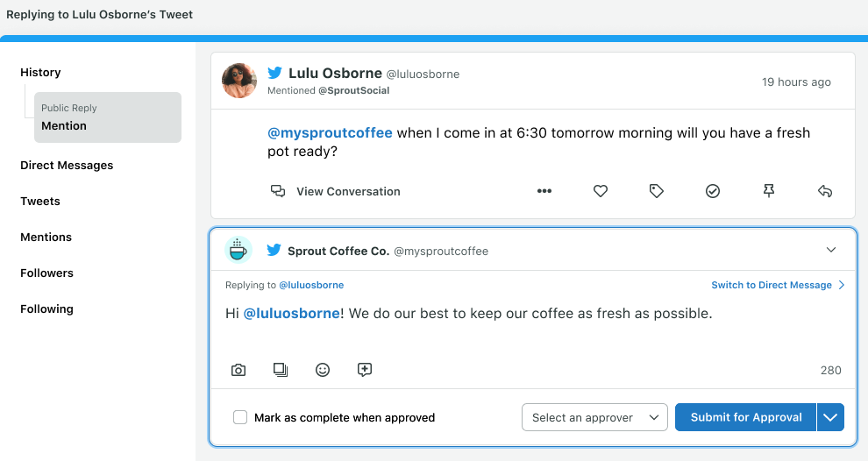Image resolution: width=868 pixels, height=461 pixels.
Task: Check Mark as complete when approved
Action: tap(240, 417)
